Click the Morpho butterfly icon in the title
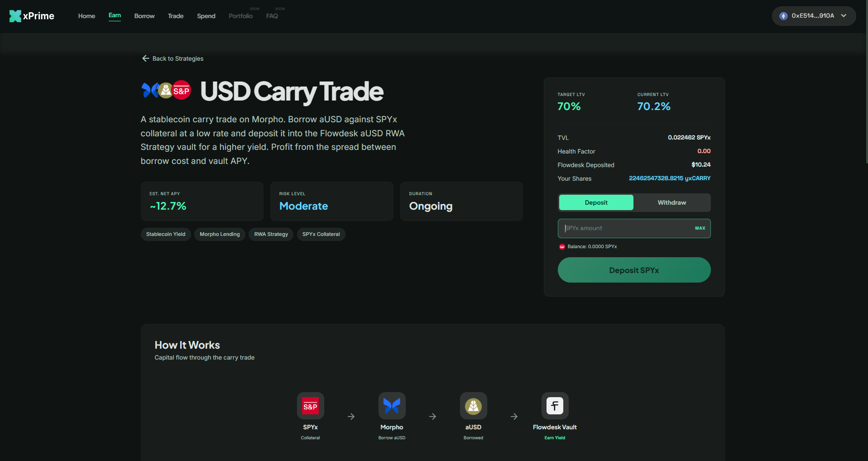 [149, 90]
